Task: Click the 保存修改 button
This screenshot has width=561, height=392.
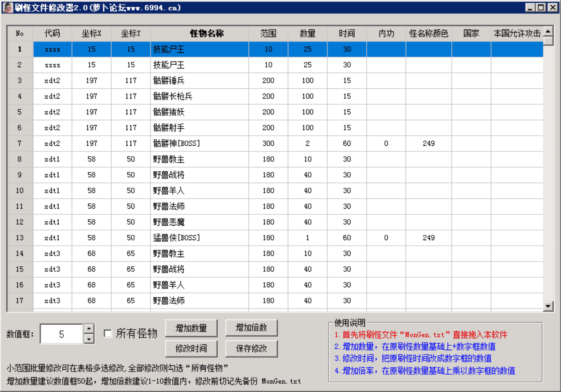Action: click(251, 348)
